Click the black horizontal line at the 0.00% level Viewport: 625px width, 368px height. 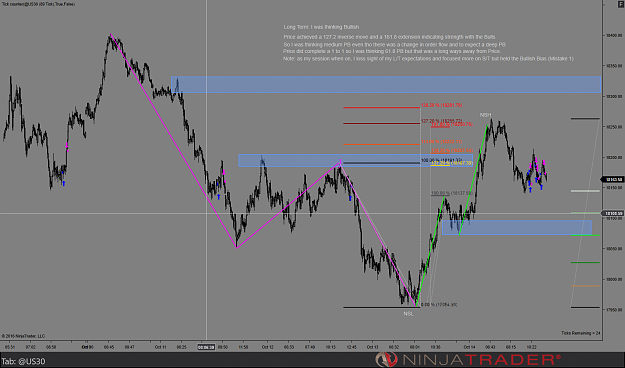(x=381, y=307)
